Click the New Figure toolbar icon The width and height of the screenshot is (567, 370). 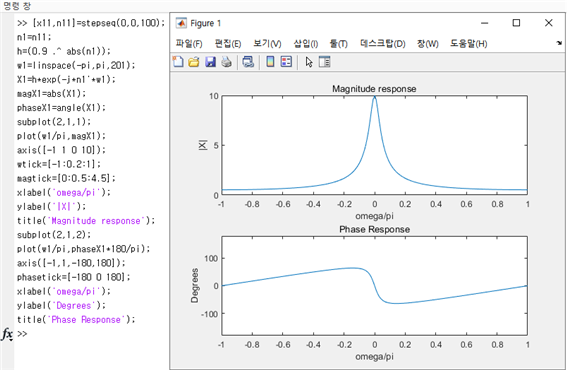tap(178, 62)
